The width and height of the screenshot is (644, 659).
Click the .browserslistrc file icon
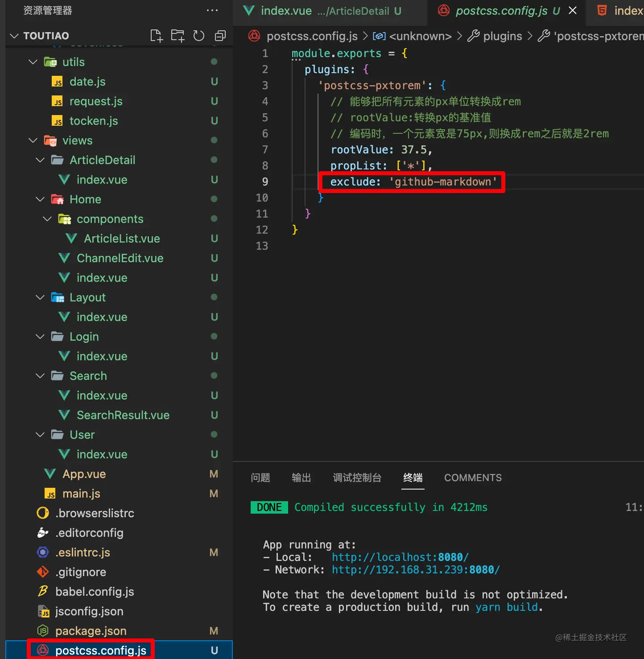[43, 513]
